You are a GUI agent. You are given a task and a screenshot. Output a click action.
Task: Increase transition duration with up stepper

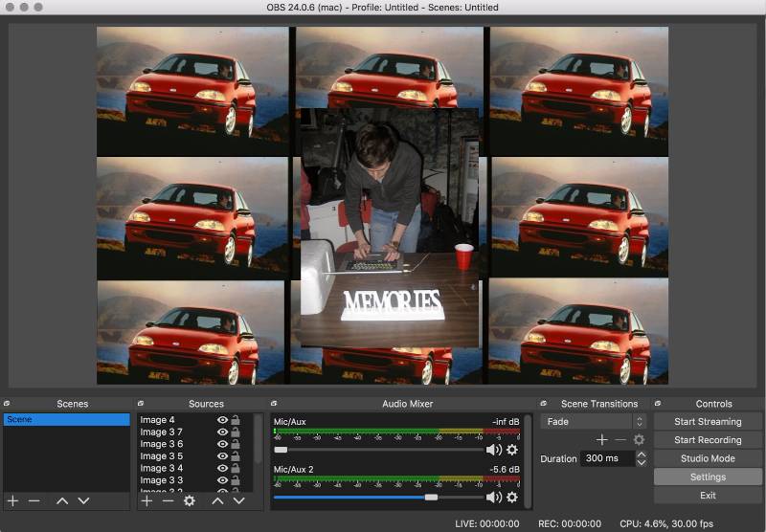642,454
